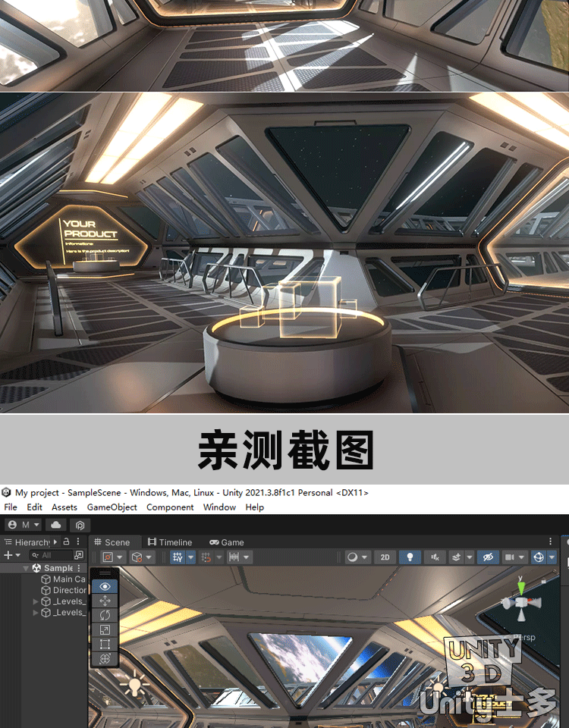The height and width of the screenshot is (728, 569).
Task: Switch to the Game tab
Action: [x=227, y=541]
